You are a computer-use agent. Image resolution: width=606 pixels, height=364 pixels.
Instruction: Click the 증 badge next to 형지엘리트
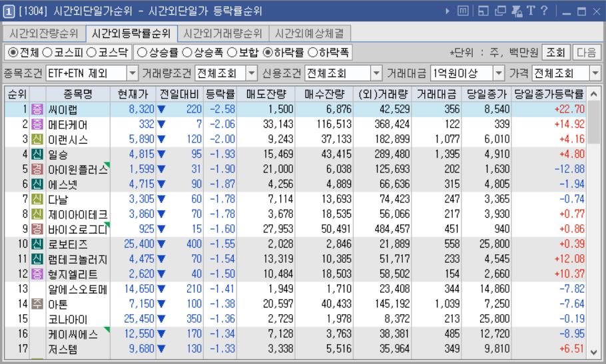(37, 274)
